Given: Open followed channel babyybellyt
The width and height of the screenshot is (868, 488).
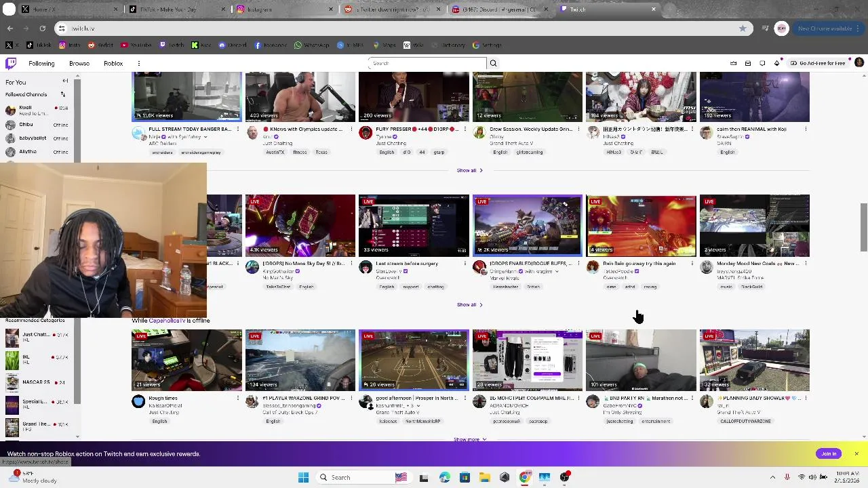Looking at the screenshot, I should [x=37, y=138].
